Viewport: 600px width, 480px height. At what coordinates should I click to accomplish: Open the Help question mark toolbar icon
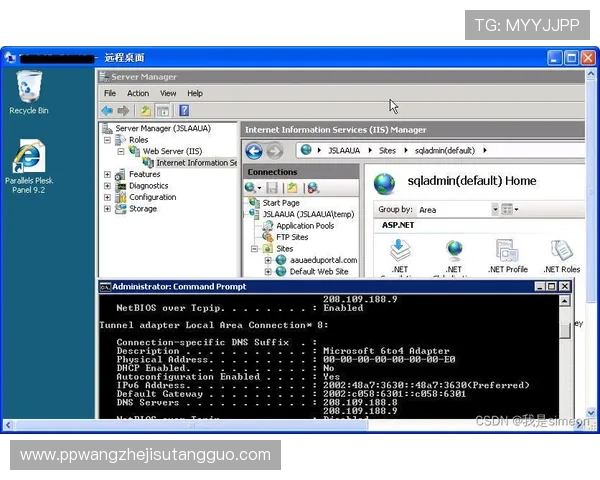coord(184,111)
